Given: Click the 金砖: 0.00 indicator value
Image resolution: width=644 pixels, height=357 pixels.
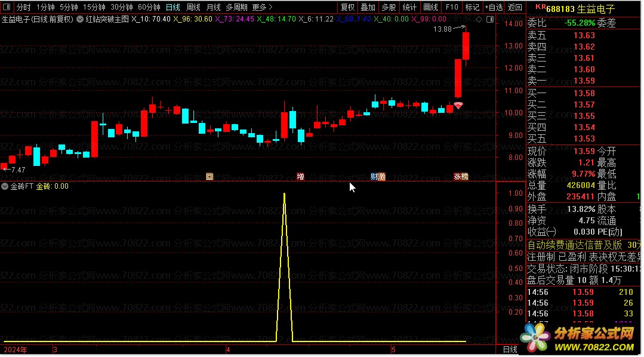Looking at the screenshot, I should pos(52,186).
